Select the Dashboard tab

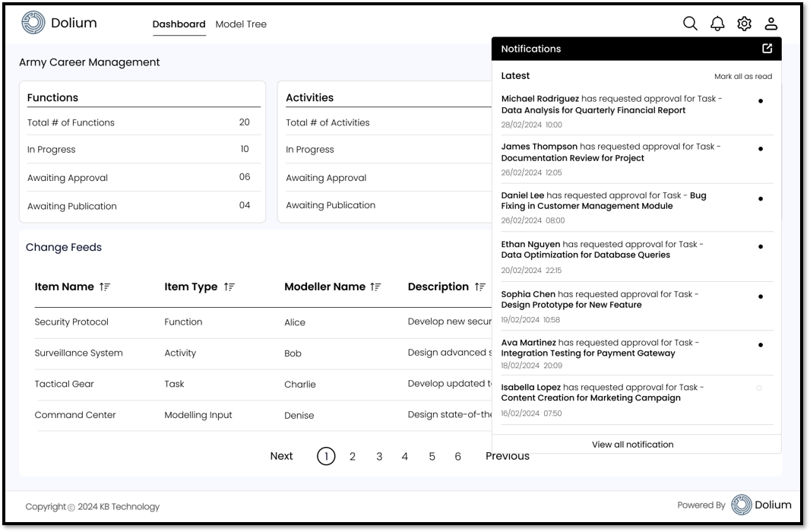(x=179, y=24)
